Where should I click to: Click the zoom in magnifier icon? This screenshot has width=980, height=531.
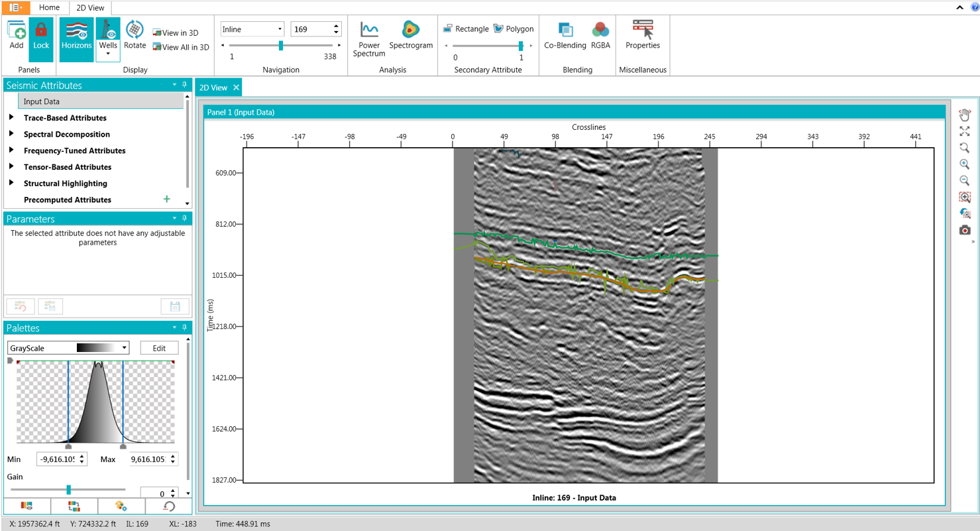click(965, 164)
